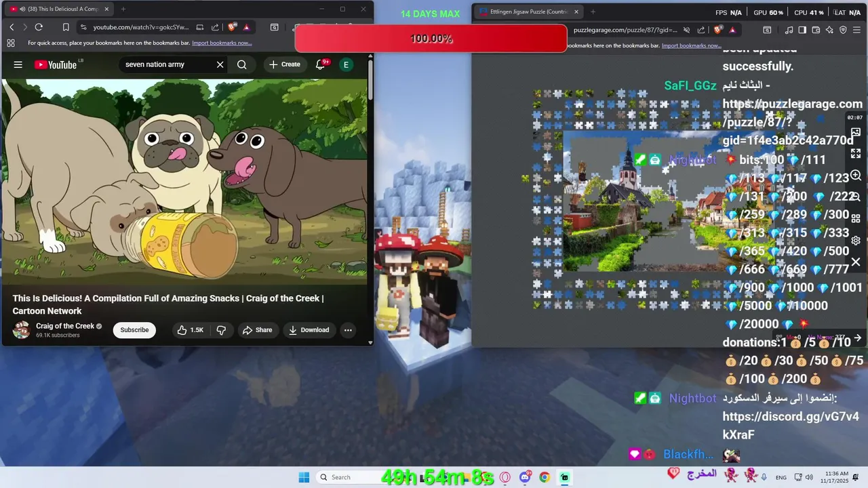Click Import bookmarks now in puzzle window
Viewport: 868px width, 488px height.
(692, 45)
